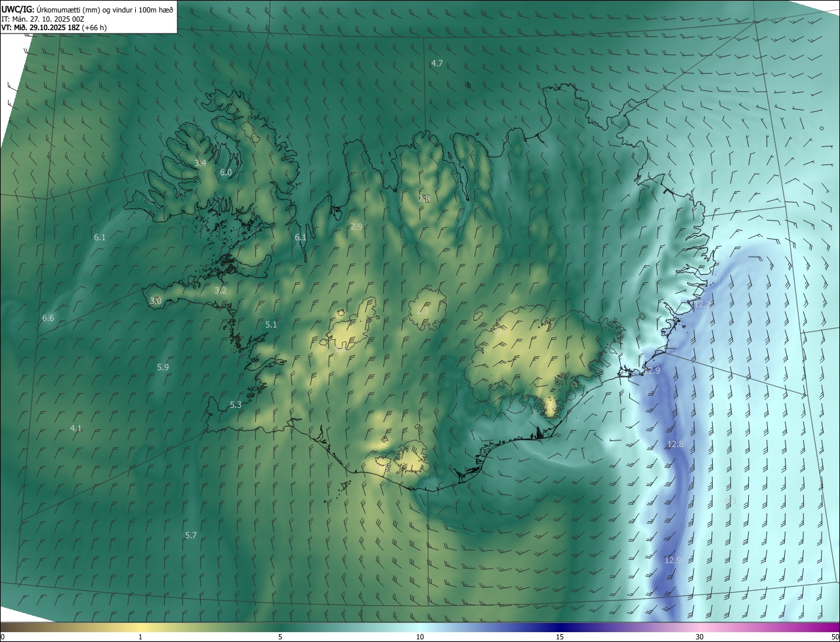Click the 12.8 value in the purple band
The width and height of the screenshot is (840, 642).
click(675, 444)
